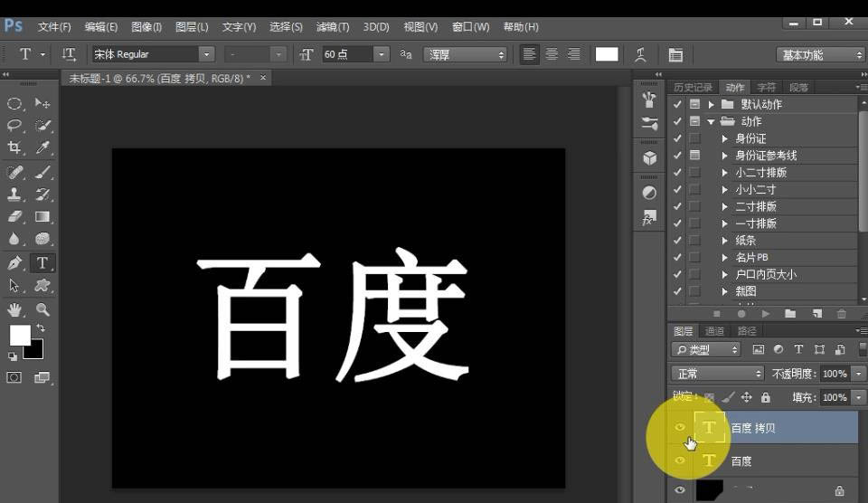Screen dimensions: 868x503
Task: Change the screen mode
Action: click(x=42, y=378)
